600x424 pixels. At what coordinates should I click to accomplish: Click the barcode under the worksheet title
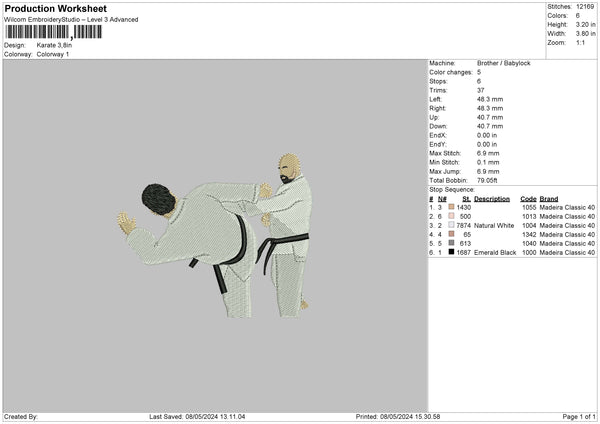click(54, 32)
